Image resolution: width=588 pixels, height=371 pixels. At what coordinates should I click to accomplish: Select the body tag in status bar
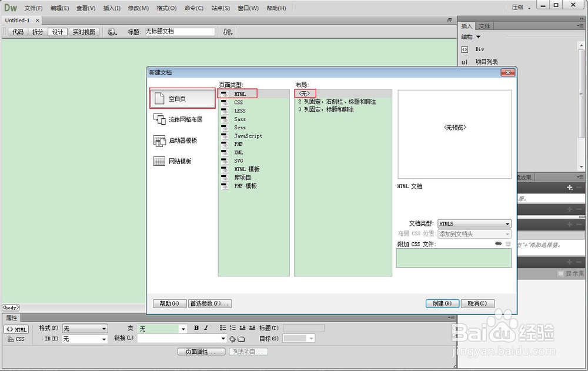tap(10, 307)
